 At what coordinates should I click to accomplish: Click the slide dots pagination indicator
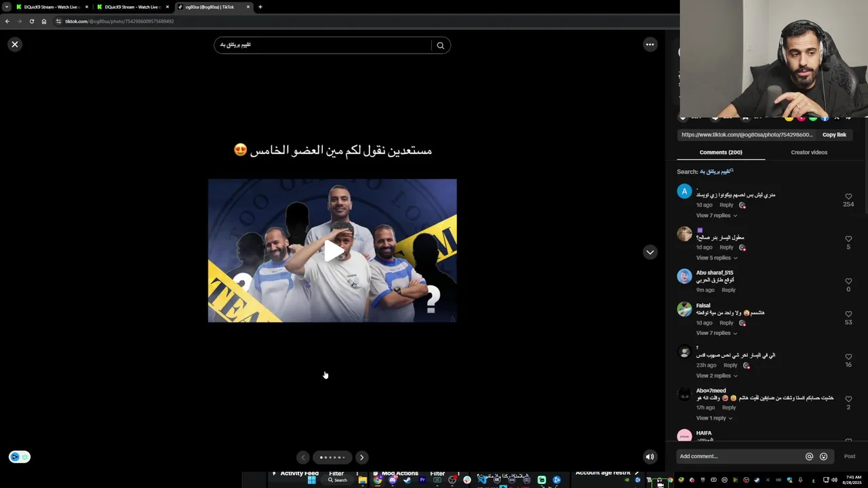tap(332, 457)
